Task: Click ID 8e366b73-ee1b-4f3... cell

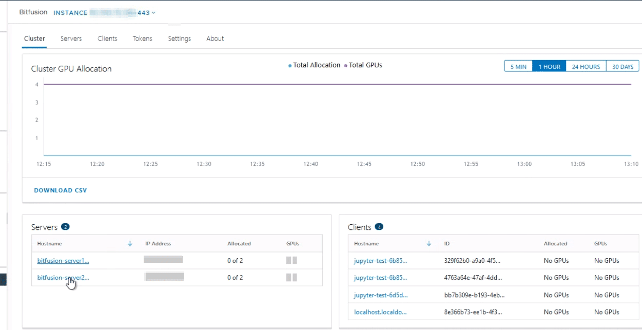Action: point(473,312)
